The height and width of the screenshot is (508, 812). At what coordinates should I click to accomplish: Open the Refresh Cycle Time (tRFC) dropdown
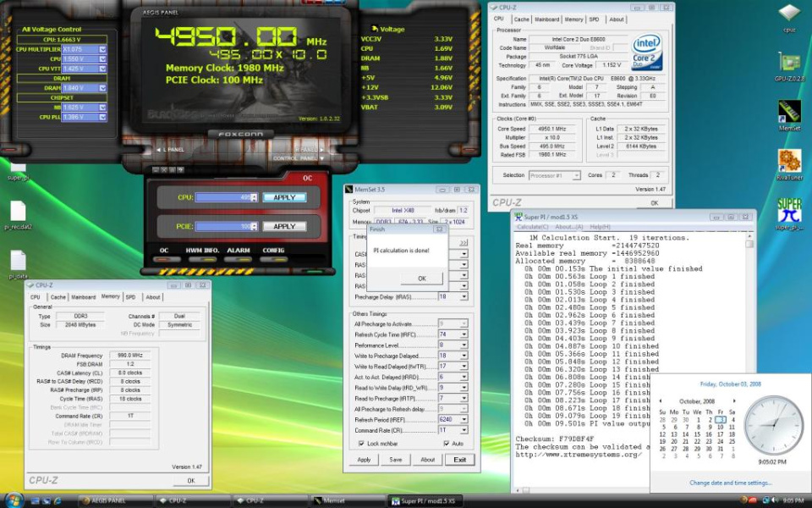tap(464, 334)
